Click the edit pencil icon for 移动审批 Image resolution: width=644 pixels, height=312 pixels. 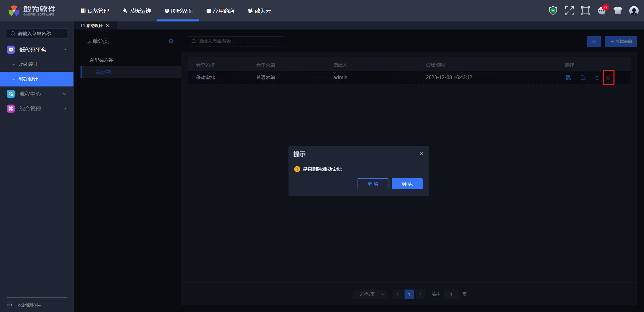pos(583,77)
